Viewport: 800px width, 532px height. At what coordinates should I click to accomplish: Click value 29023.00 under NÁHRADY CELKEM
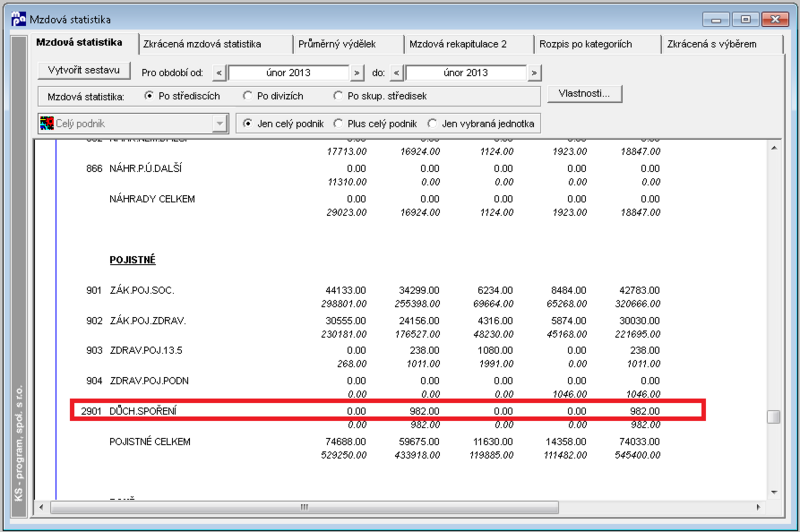[346, 212]
